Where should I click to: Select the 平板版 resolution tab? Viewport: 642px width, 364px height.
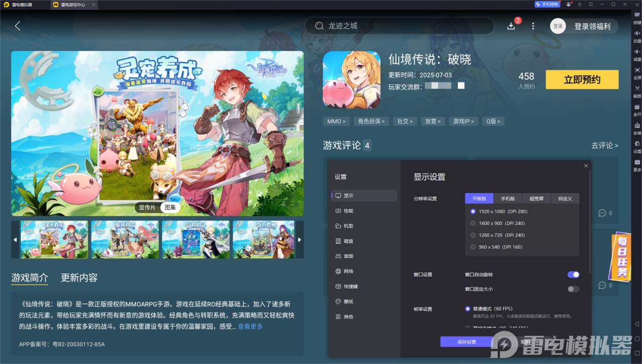479,199
